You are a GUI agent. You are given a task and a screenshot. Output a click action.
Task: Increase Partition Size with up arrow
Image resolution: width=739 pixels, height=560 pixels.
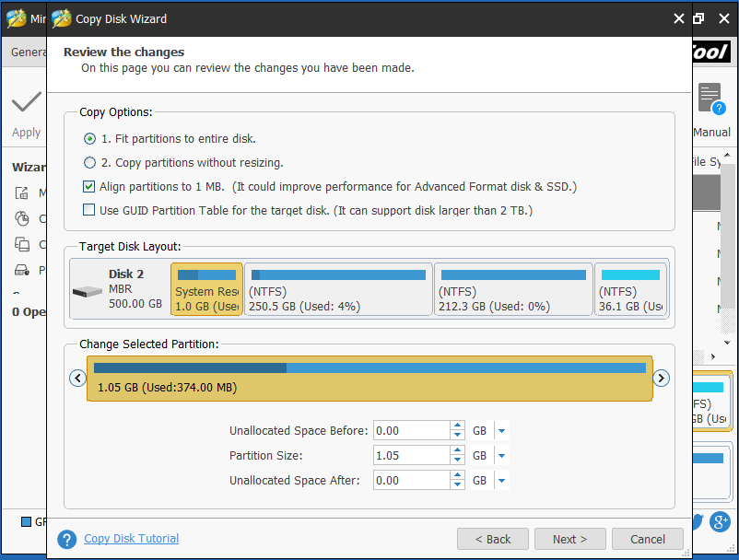point(457,450)
